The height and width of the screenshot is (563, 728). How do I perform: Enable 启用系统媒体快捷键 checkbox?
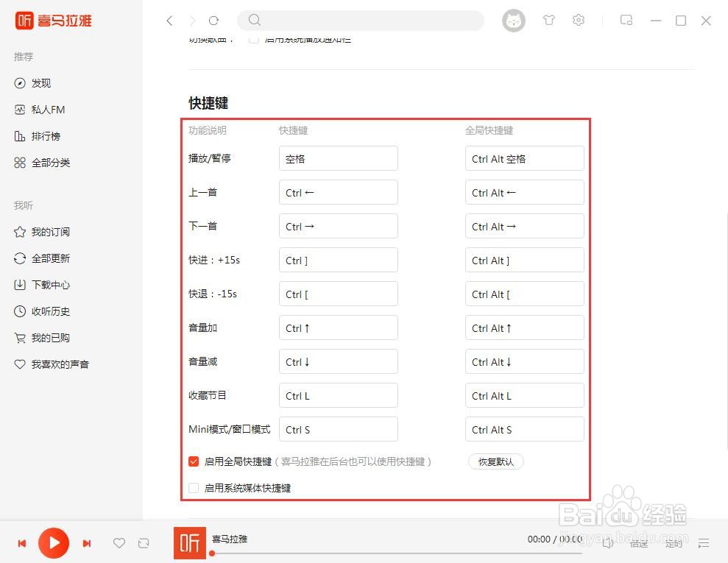point(193,488)
